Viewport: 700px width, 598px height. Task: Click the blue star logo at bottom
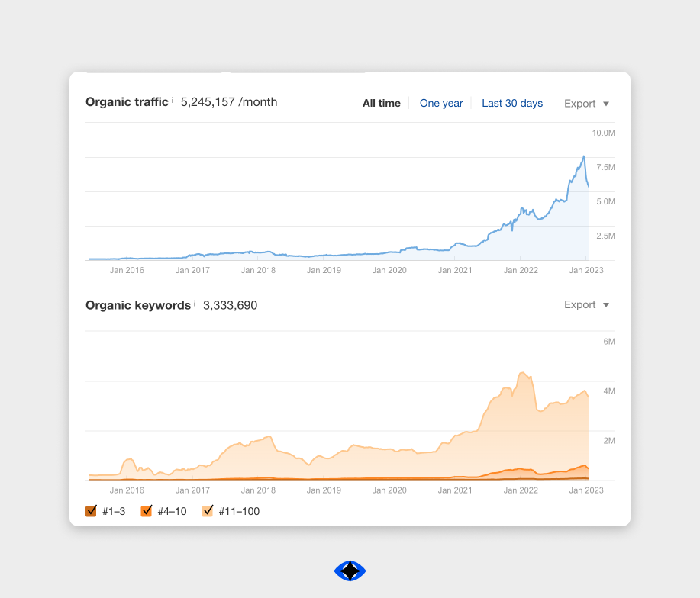[x=350, y=571]
